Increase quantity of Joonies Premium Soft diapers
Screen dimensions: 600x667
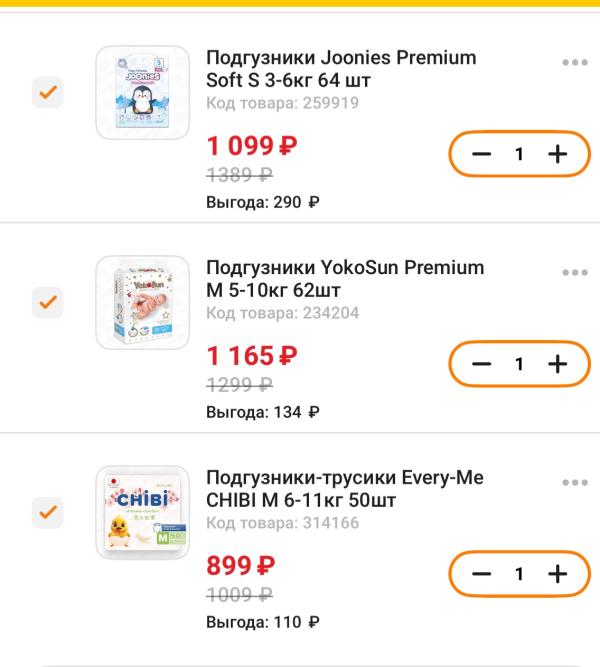pos(557,154)
